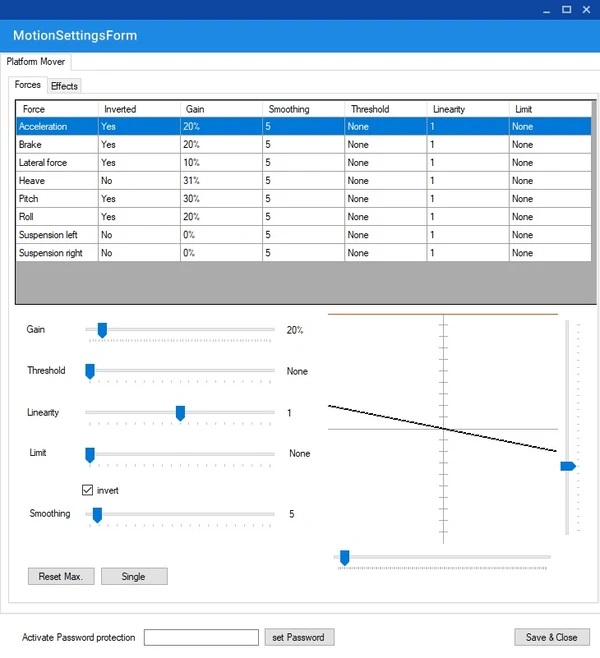Click the set Password button
600x658 pixels.
[x=299, y=637]
